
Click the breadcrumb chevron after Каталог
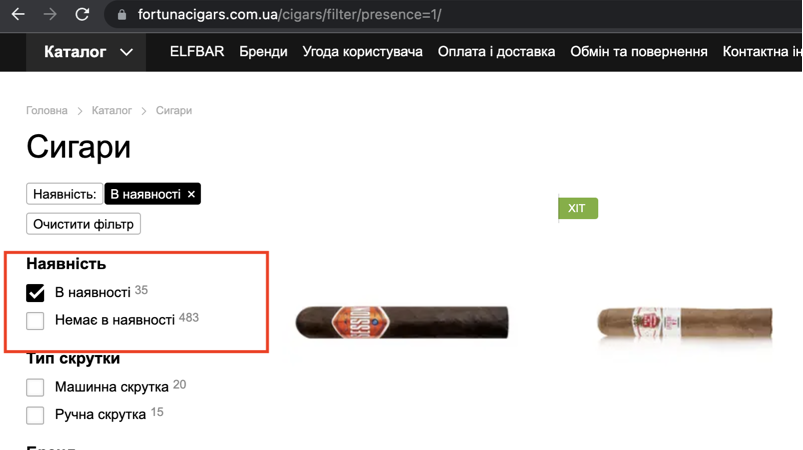point(144,111)
